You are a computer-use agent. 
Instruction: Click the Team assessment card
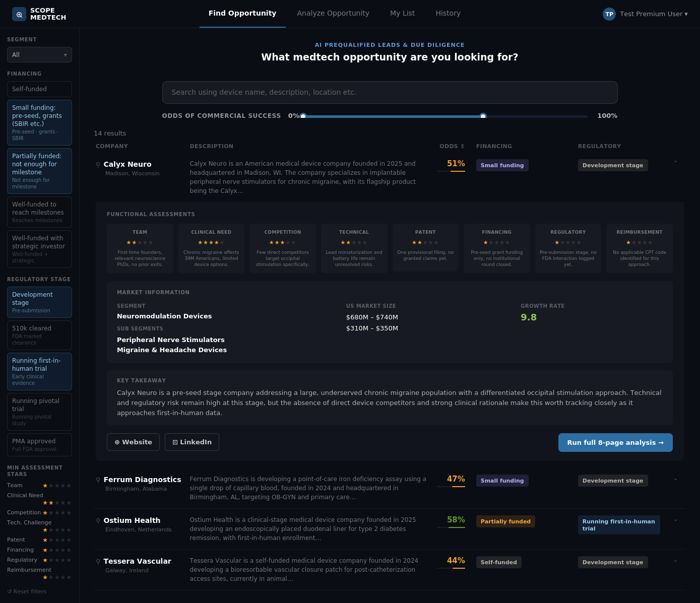coord(140,248)
